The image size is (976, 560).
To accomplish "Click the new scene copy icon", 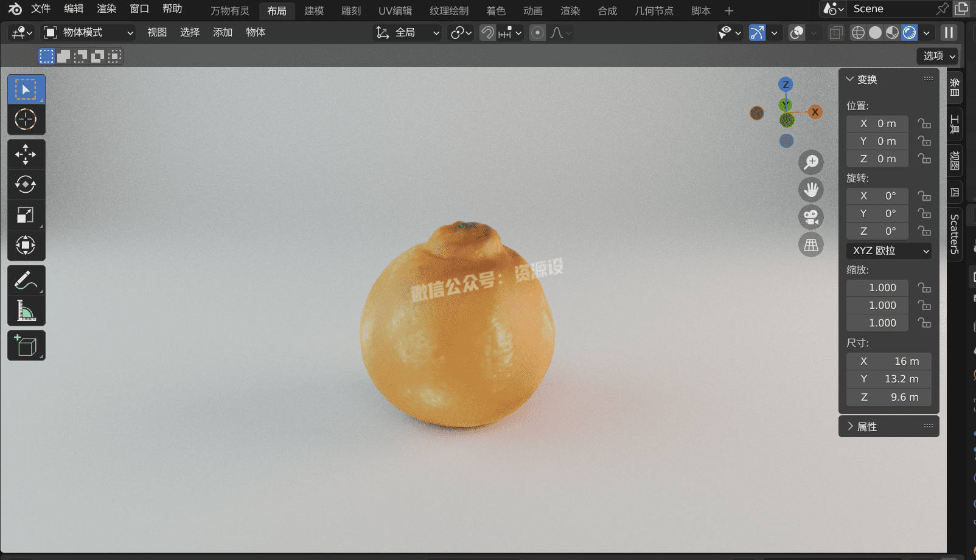I will click(x=962, y=9).
